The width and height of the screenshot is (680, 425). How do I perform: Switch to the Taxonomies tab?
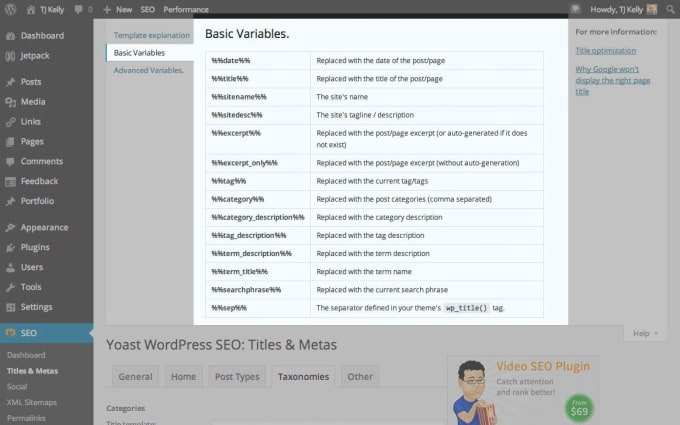point(304,376)
